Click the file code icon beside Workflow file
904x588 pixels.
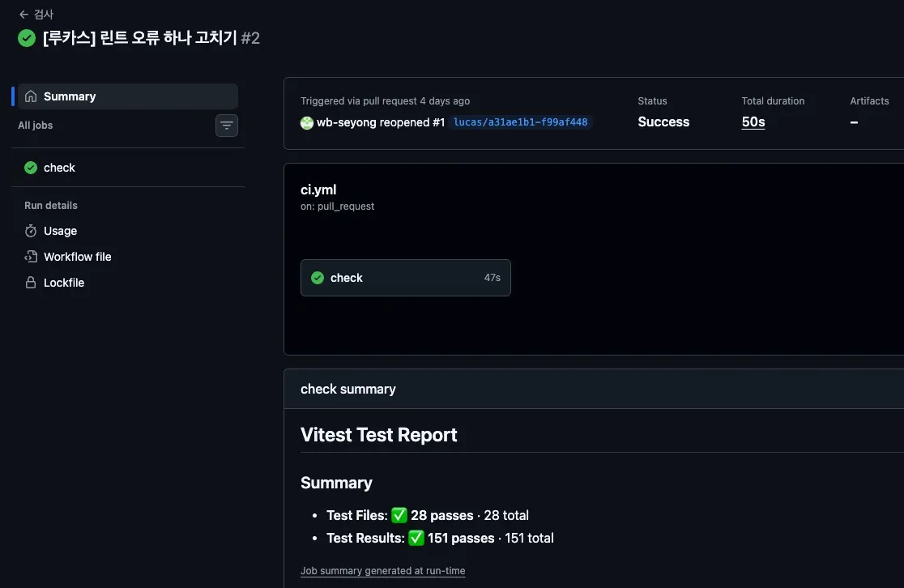pos(31,257)
